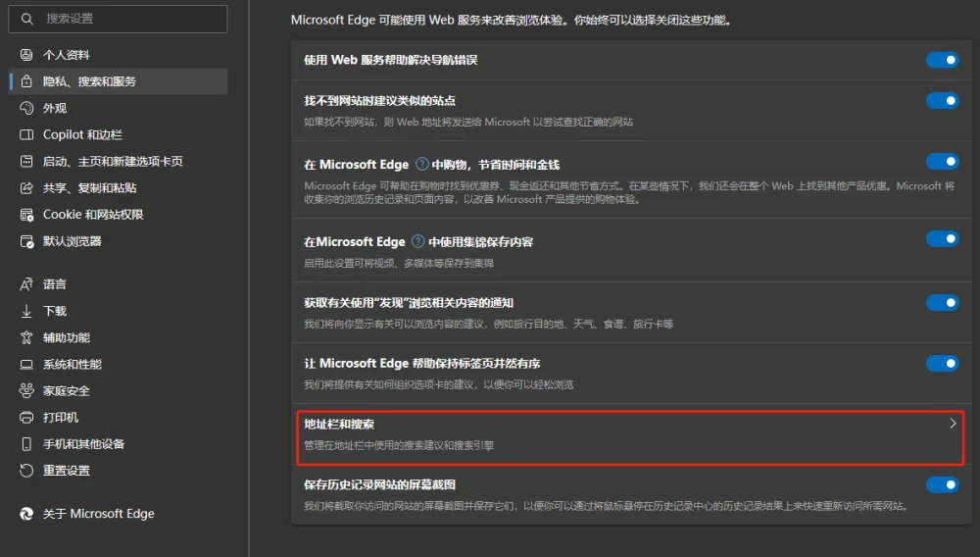The width and height of the screenshot is (980, 557).
Task: Click the 外观 appearance icon
Action: 26,108
